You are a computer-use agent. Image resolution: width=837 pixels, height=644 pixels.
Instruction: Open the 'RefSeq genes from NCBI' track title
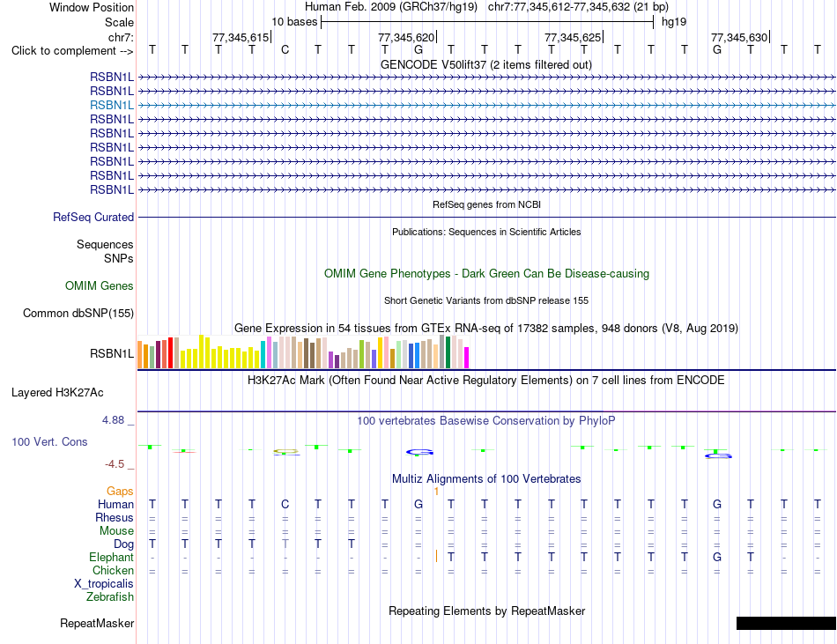(x=486, y=204)
